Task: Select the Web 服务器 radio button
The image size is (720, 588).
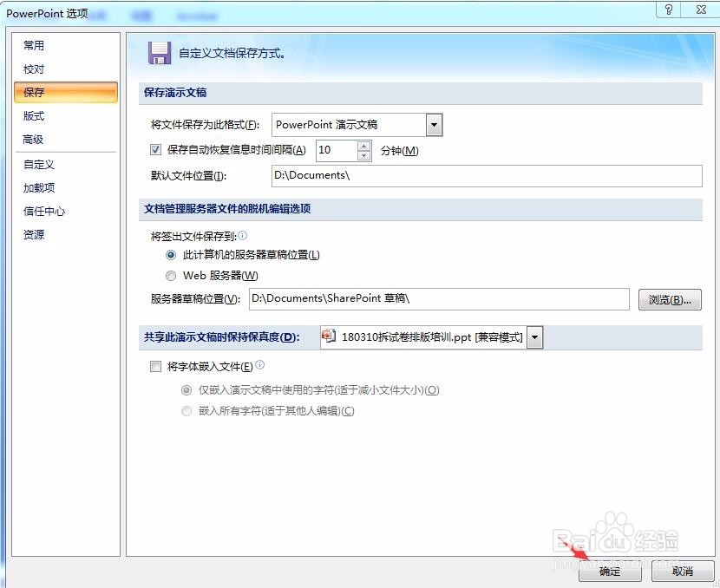Action: (171, 276)
